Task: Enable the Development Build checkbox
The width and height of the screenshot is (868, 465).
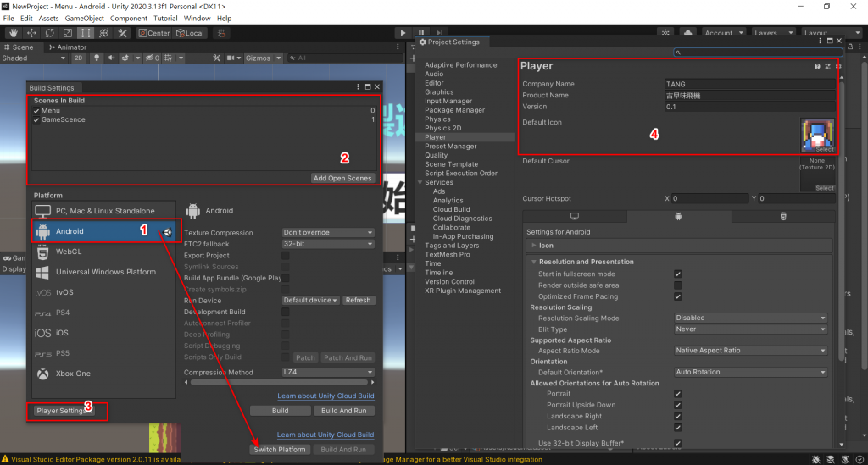Action: click(286, 312)
